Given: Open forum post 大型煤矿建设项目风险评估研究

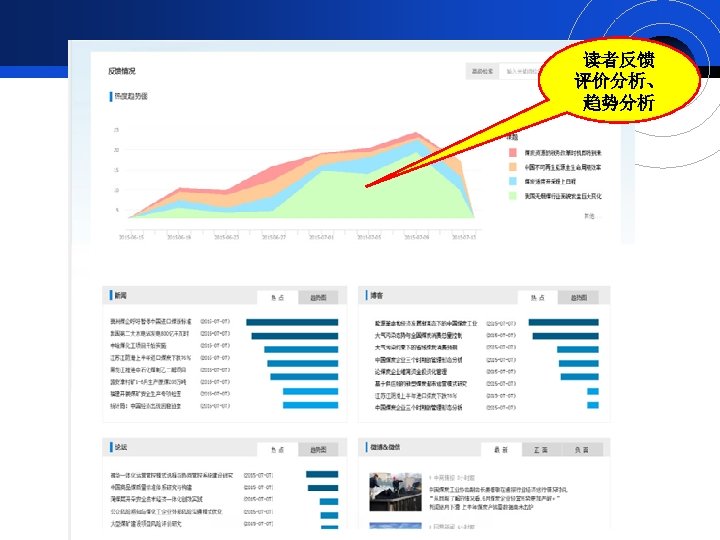Looking at the screenshot, I should 146,523.
